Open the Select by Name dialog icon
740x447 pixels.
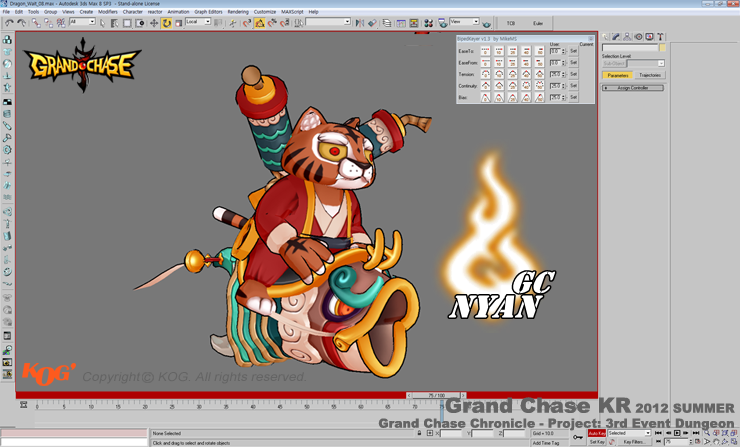pos(115,23)
